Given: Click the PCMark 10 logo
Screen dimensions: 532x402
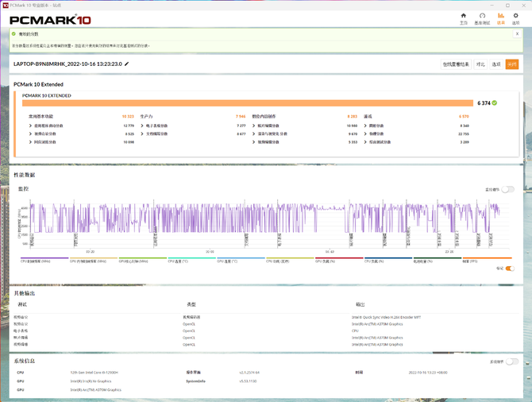Looking at the screenshot, I should [50, 20].
